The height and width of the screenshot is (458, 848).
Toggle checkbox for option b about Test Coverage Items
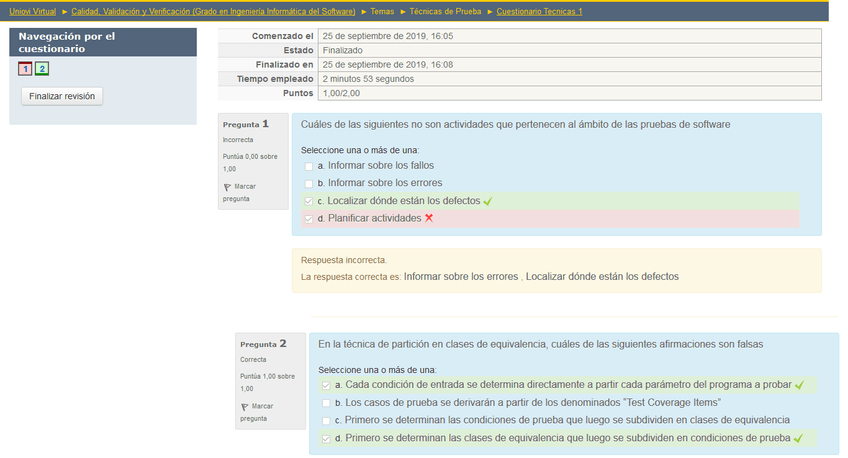point(326,403)
